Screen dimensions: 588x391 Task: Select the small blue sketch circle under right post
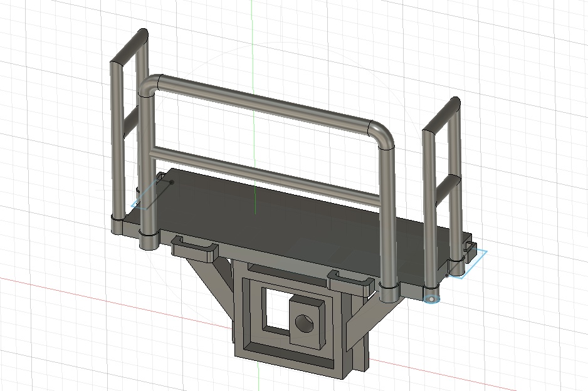(x=432, y=299)
